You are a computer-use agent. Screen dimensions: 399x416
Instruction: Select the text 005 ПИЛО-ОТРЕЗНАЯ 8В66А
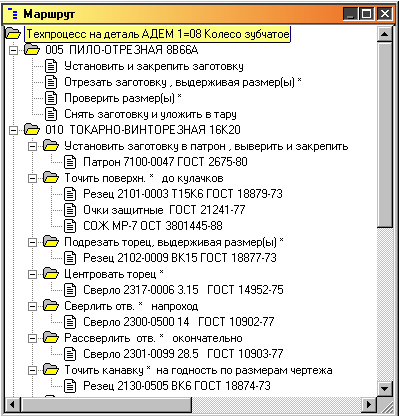(x=122, y=50)
